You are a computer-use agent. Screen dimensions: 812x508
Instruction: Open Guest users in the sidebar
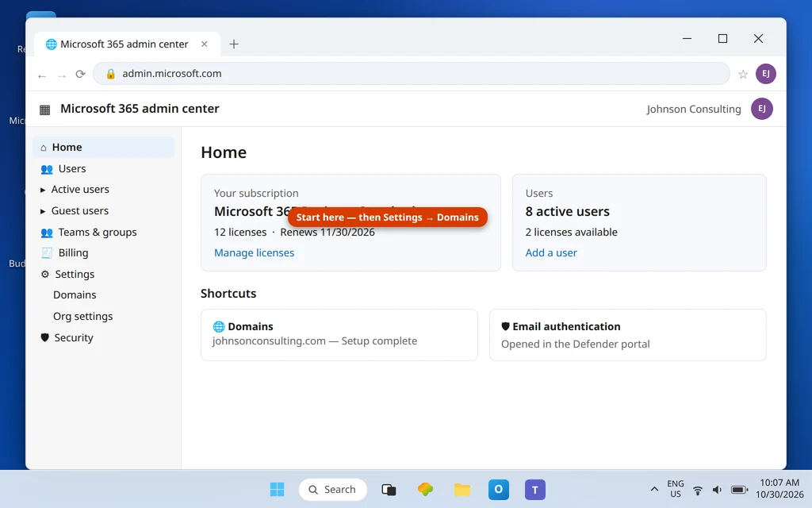(104, 210)
